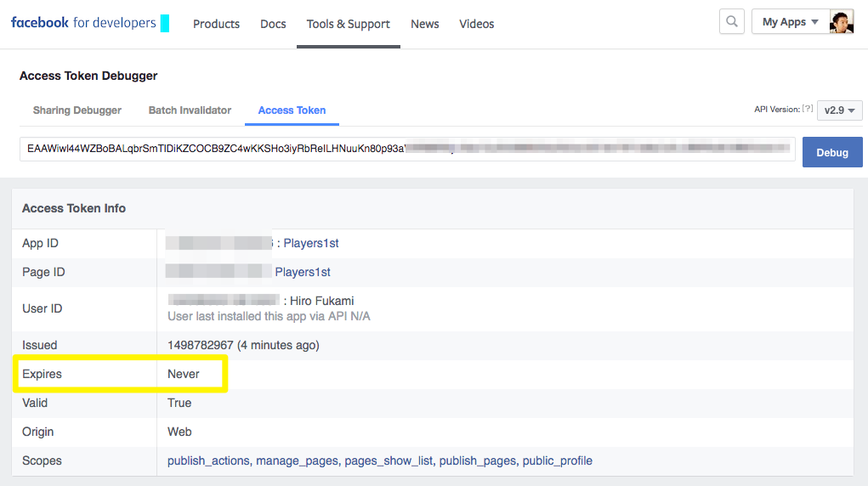This screenshot has height=486, width=868.
Task: Open the Players1st app link
Action: [x=311, y=243]
